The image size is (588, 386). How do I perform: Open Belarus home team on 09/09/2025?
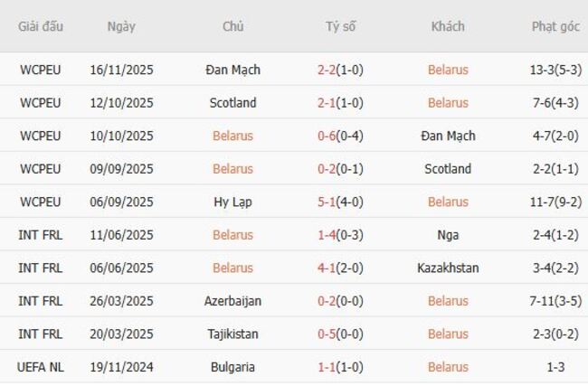pos(232,169)
